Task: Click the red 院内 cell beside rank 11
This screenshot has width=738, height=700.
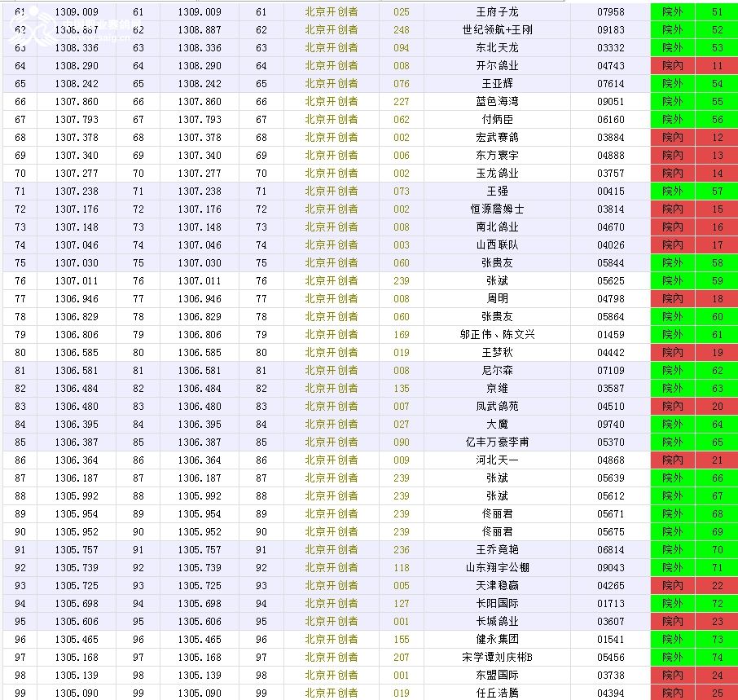Action: [673, 66]
